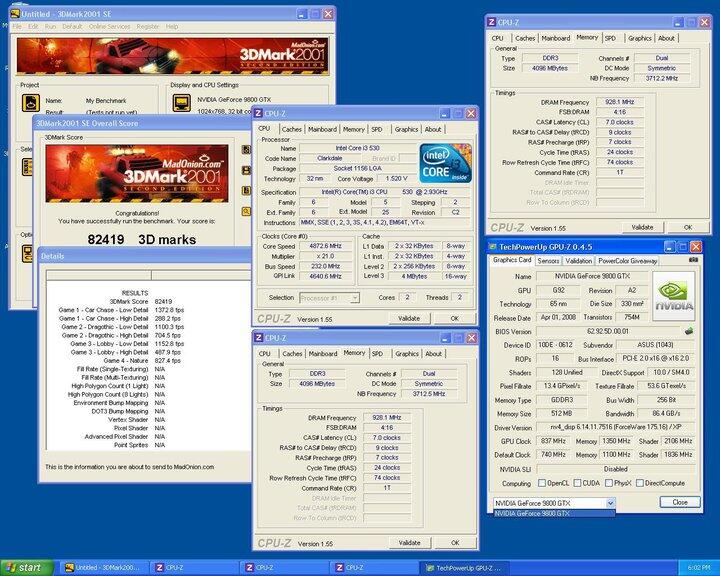Viewport: 720px width, 576px height.
Task: Click the NVIDIA logo in GPU-Z
Action: point(674,296)
